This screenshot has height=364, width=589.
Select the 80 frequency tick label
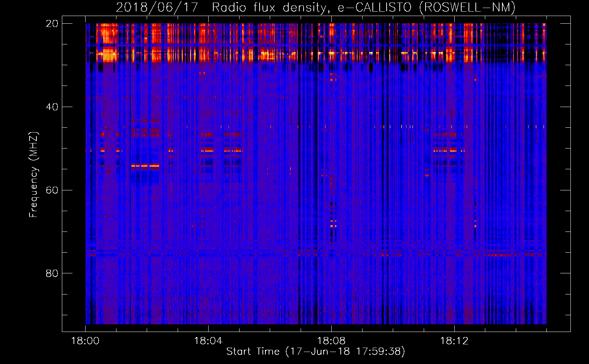[x=52, y=273]
